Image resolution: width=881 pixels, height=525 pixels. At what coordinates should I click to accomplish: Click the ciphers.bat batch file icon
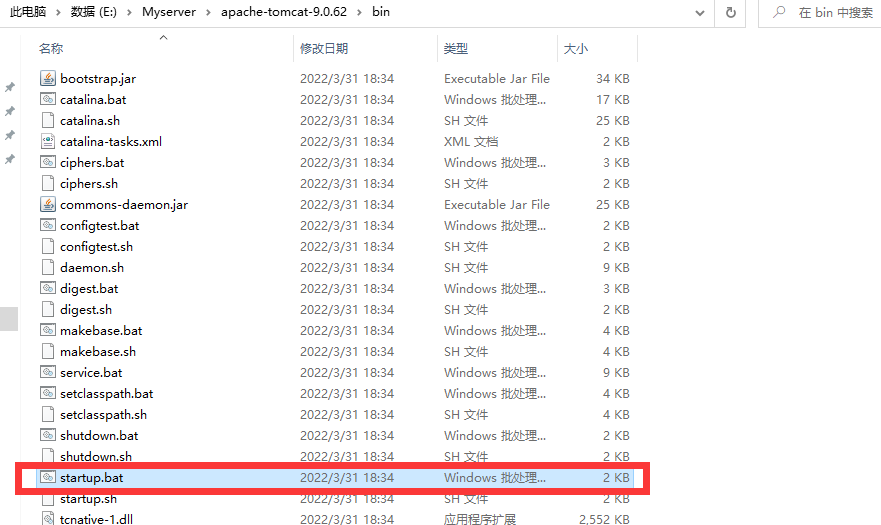coord(48,162)
